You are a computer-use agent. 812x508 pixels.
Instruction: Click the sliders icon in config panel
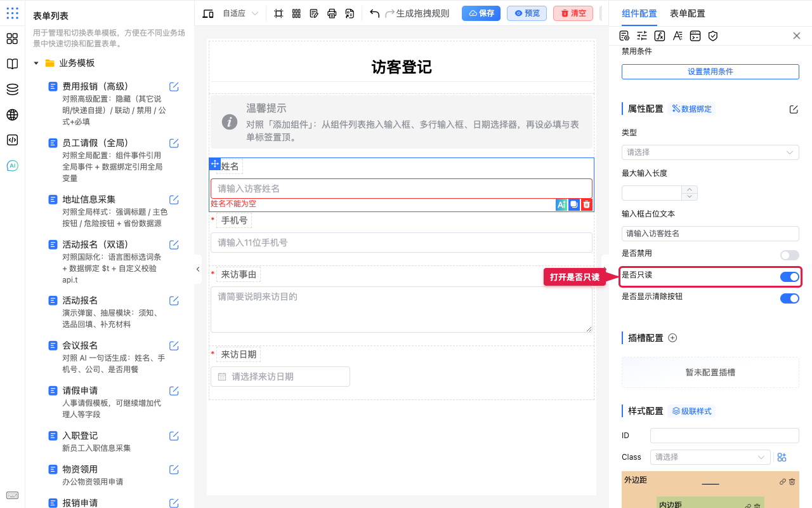point(642,36)
